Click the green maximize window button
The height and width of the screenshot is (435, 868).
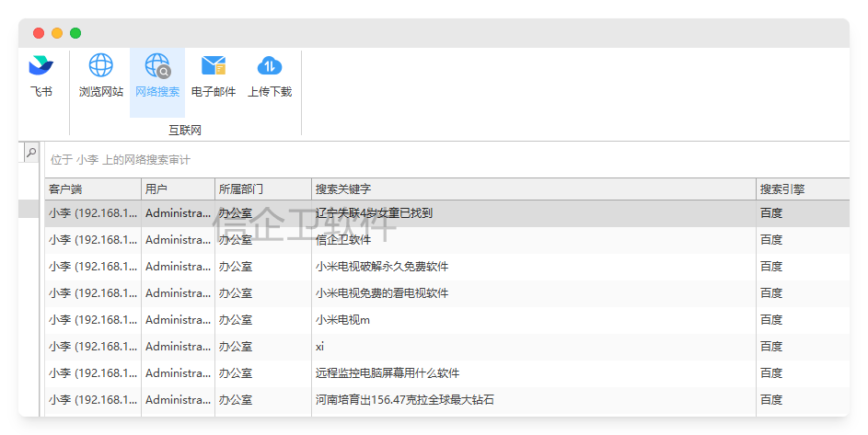click(75, 33)
